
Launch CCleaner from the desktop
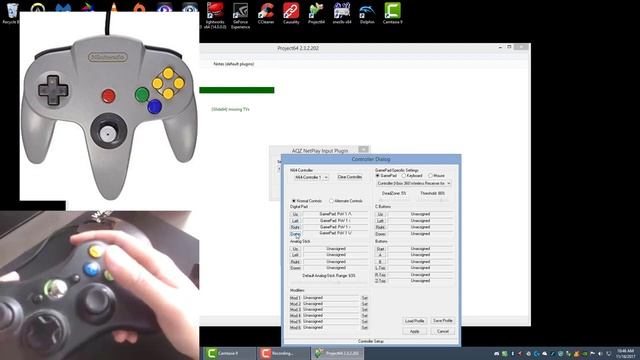pyautogui.click(x=266, y=13)
